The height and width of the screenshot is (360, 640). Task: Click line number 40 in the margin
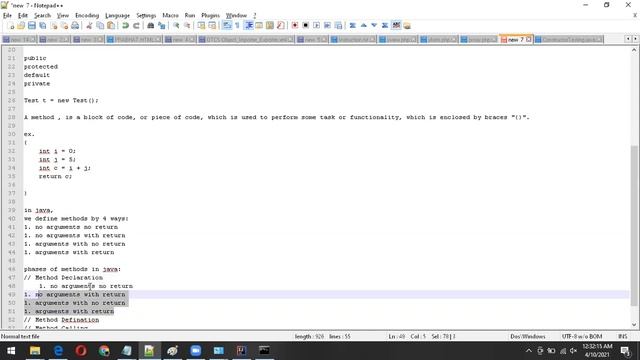(11, 219)
